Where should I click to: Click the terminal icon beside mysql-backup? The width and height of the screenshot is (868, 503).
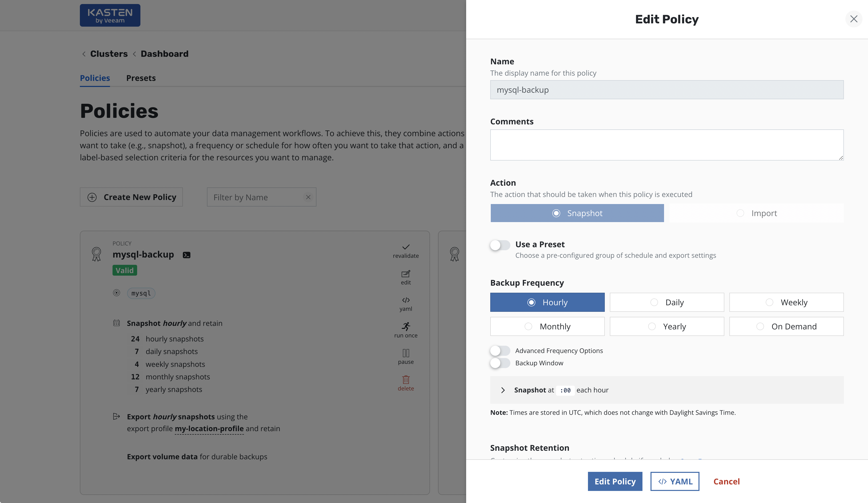186,255
